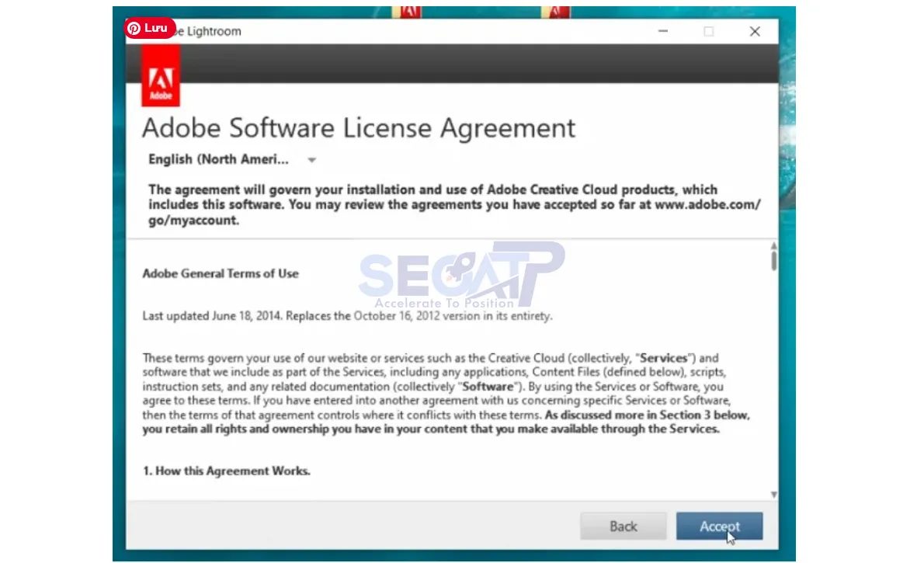The image size is (924, 563).
Task: Click the www.adobe.com/go/myaccount address text
Action: (x=707, y=205)
